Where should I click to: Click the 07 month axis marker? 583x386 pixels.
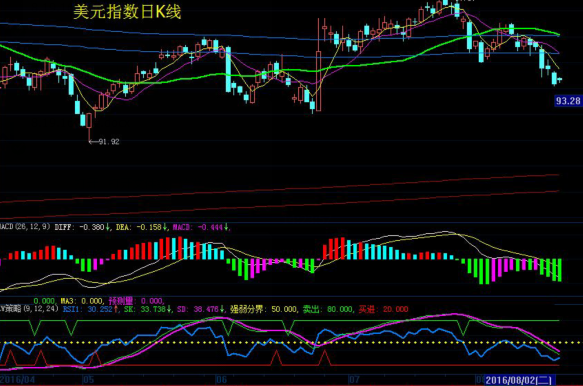coord(354,380)
